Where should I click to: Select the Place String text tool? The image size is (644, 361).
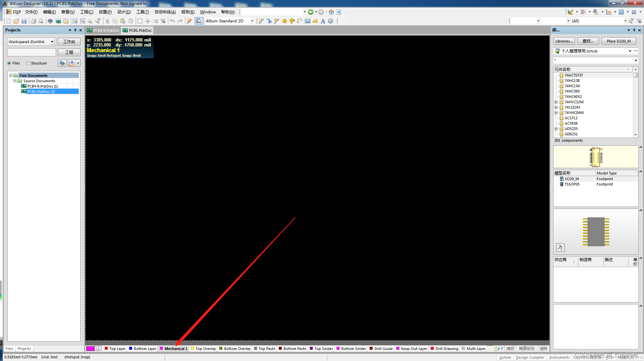tap(323, 21)
